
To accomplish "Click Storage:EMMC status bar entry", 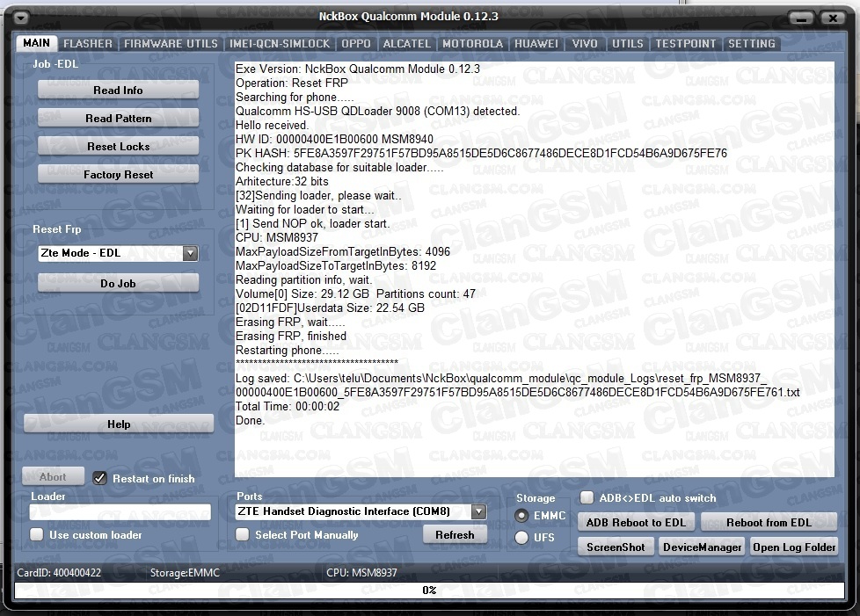I will pyautogui.click(x=185, y=573).
